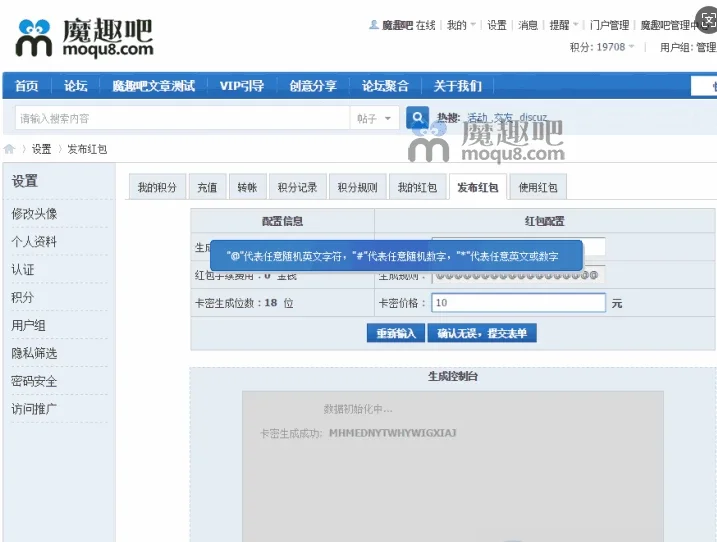Open 积分 in settings sidebar

(x=23, y=297)
